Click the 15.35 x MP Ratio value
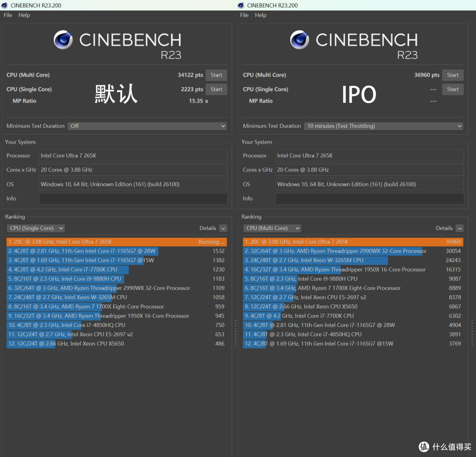Image resolution: width=476 pixels, height=457 pixels. pos(198,101)
